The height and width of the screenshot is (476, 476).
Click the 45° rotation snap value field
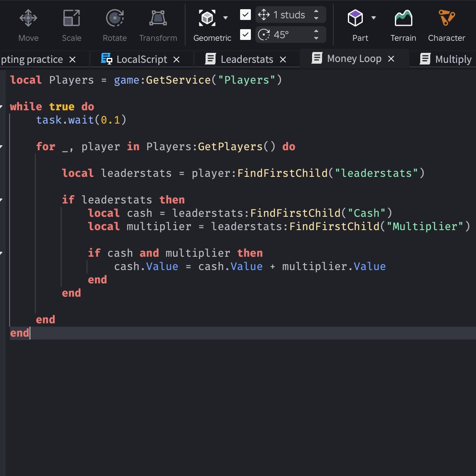click(x=290, y=34)
